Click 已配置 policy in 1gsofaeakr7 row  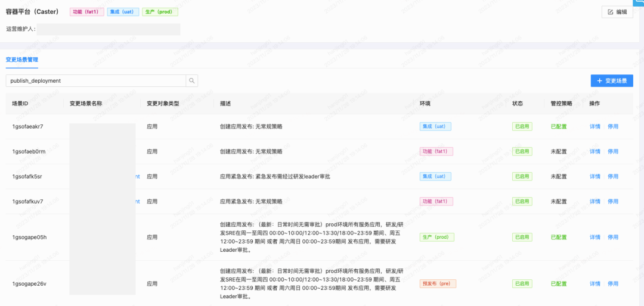point(559,127)
